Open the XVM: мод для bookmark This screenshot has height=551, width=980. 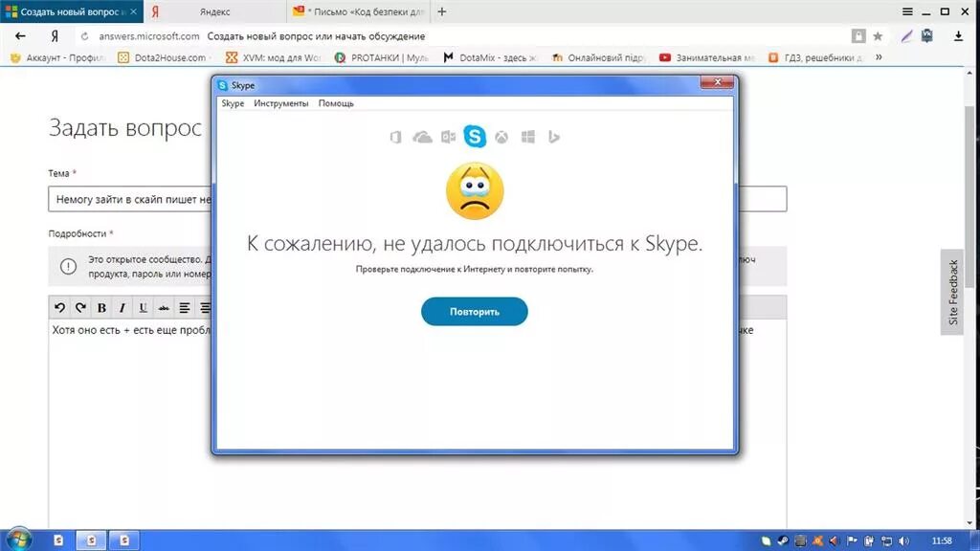pos(273,57)
